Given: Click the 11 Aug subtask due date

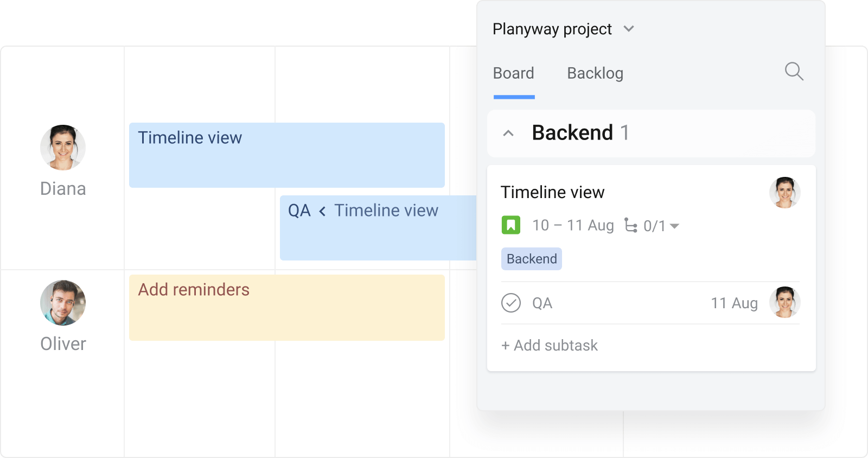Looking at the screenshot, I should 734,303.
